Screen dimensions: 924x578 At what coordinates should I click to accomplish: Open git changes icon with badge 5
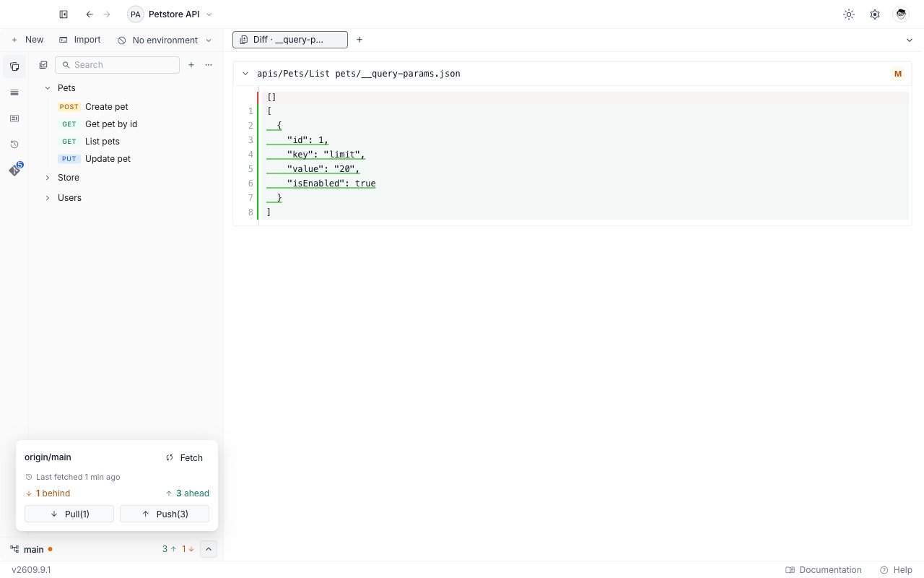tap(14, 170)
